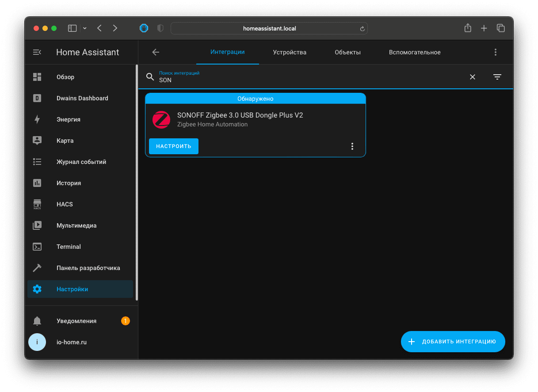This screenshot has height=392, width=538.
Task: Click the Safari share button
Action: (468, 28)
